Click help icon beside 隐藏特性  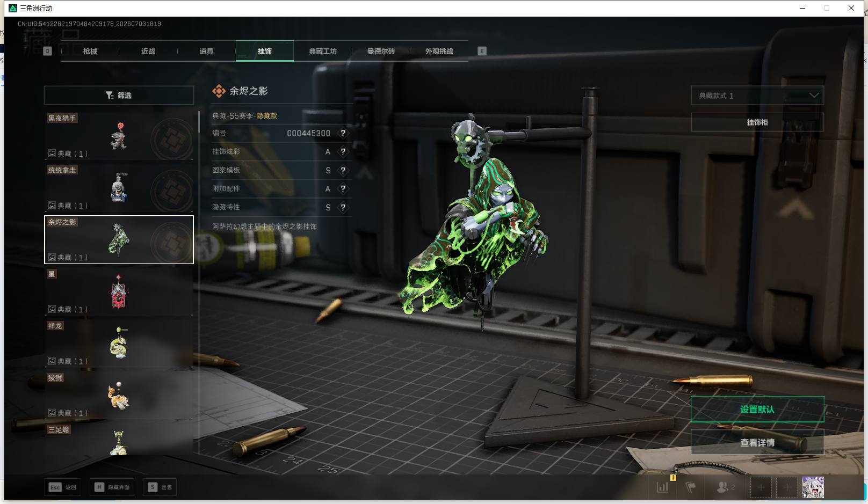(x=343, y=207)
